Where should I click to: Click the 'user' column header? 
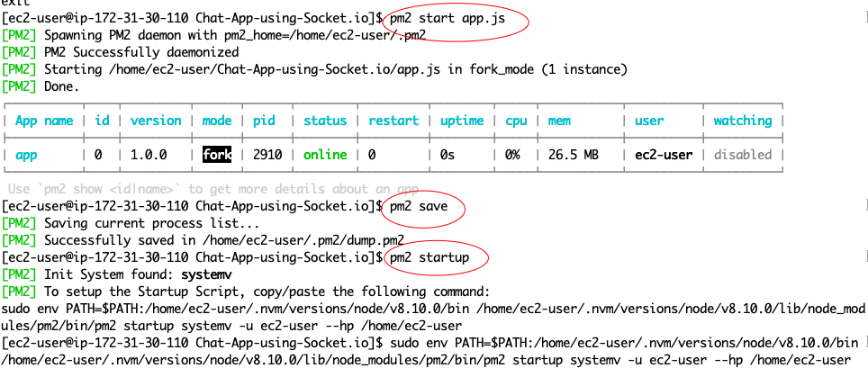[x=649, y=121]
